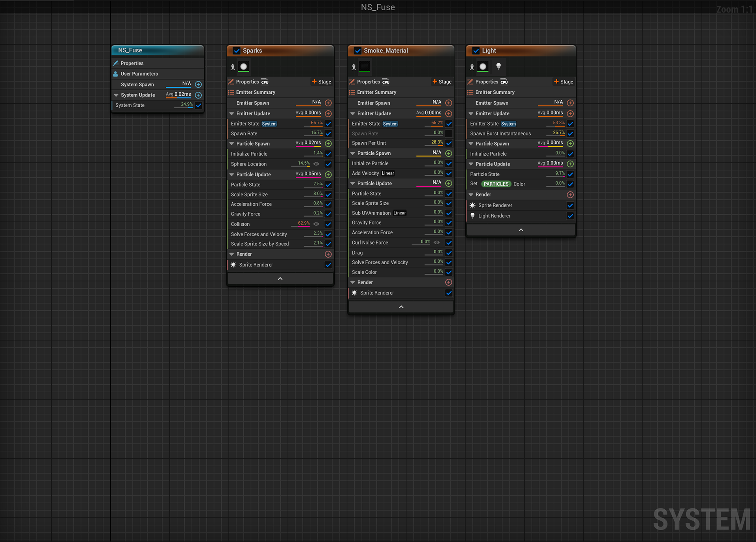The image size is (756, 542).
Task: Add module to Sparks Emitter Update
Action: (x=328, y=113)
